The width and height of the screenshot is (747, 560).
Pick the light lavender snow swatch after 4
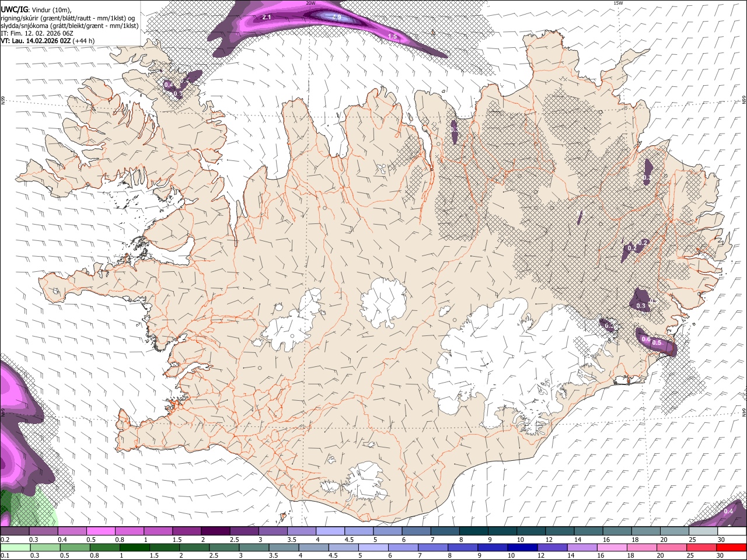pos(330,531)
